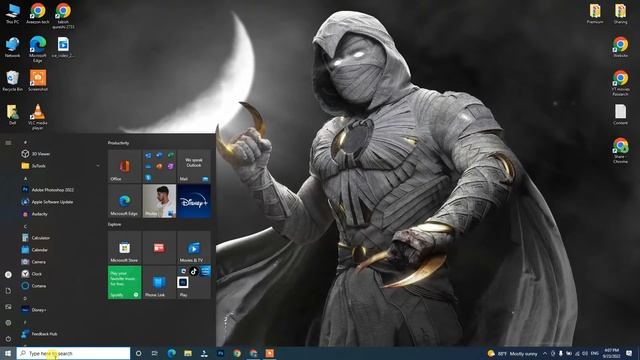Open the Office tile
Image resolution: width=640 pixels, height=360 pixels.
tap(124, 166)
